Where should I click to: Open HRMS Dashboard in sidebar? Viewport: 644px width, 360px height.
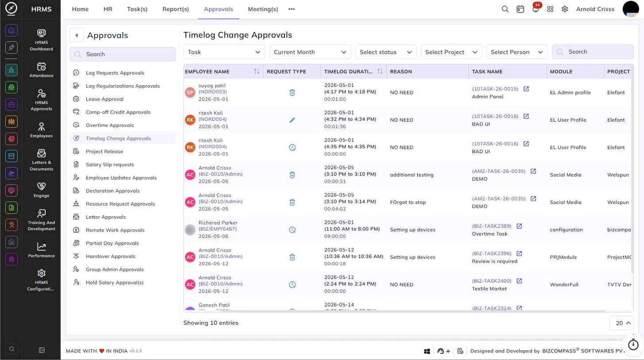pyautogui.click(x=42, y=40)
